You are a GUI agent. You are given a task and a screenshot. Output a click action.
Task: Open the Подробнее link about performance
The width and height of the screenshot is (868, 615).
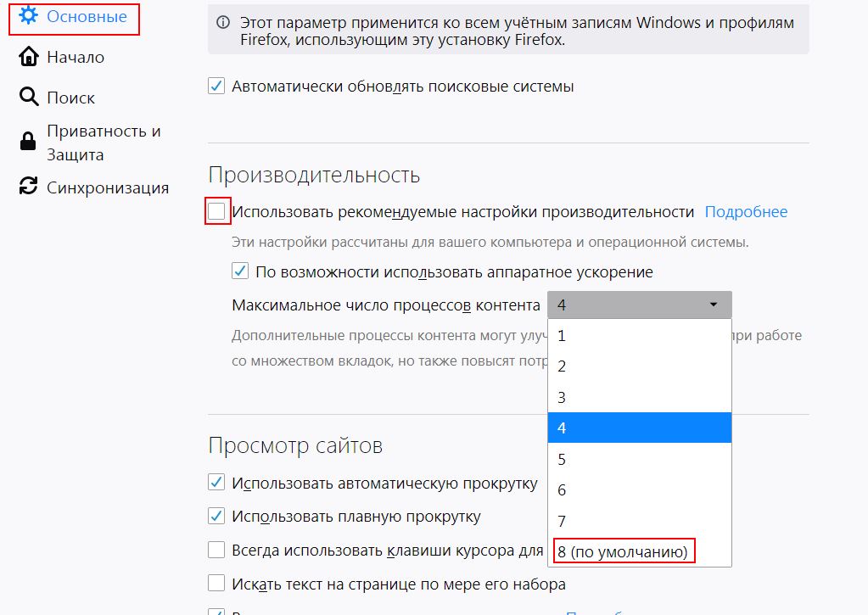746,211
